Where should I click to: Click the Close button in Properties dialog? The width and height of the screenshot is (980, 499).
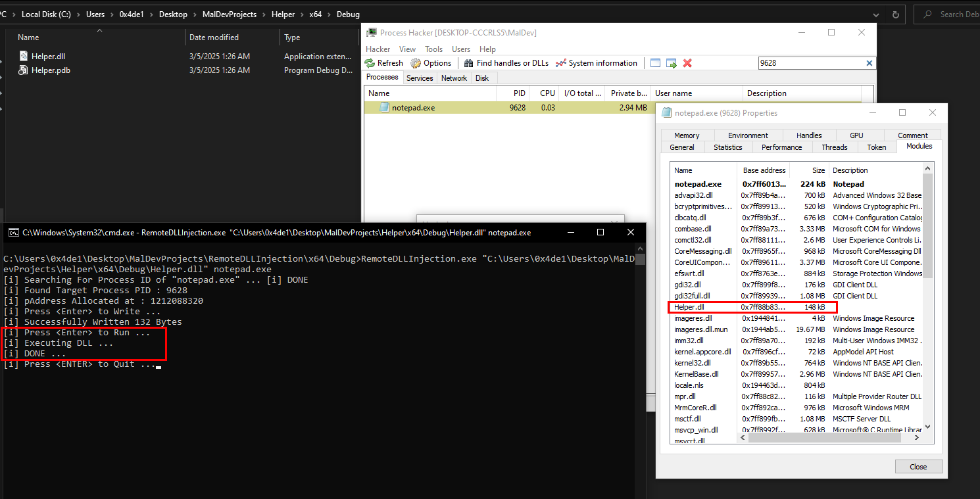[x=918, y=467]
